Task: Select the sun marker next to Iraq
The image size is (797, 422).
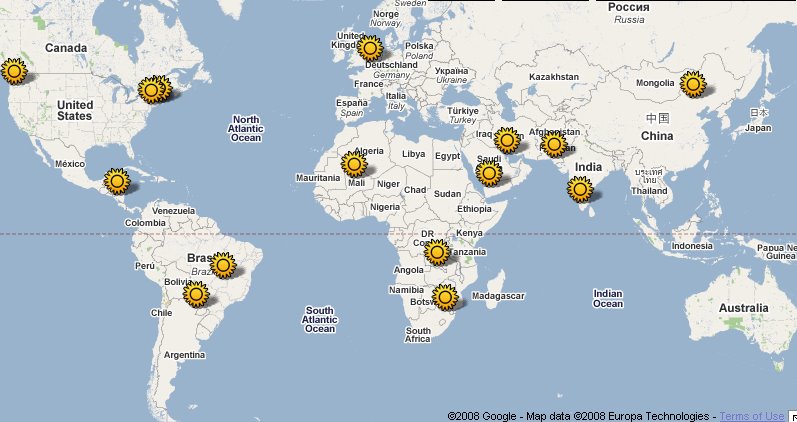Action: coord(507,140)
